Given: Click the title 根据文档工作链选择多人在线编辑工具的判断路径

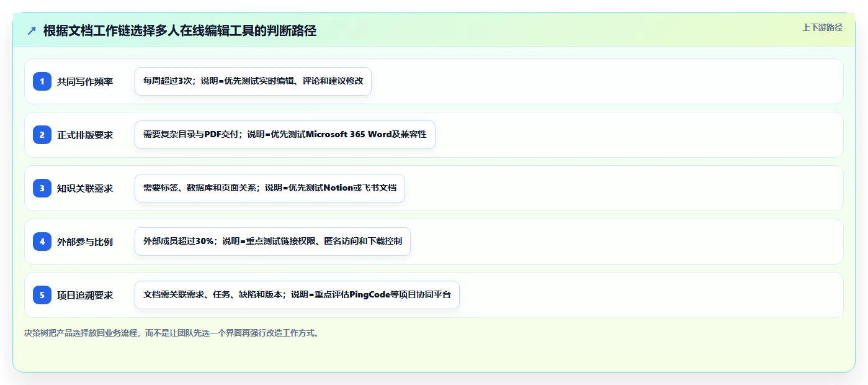Looking at the screenshot, I should [x=180, y=31].
